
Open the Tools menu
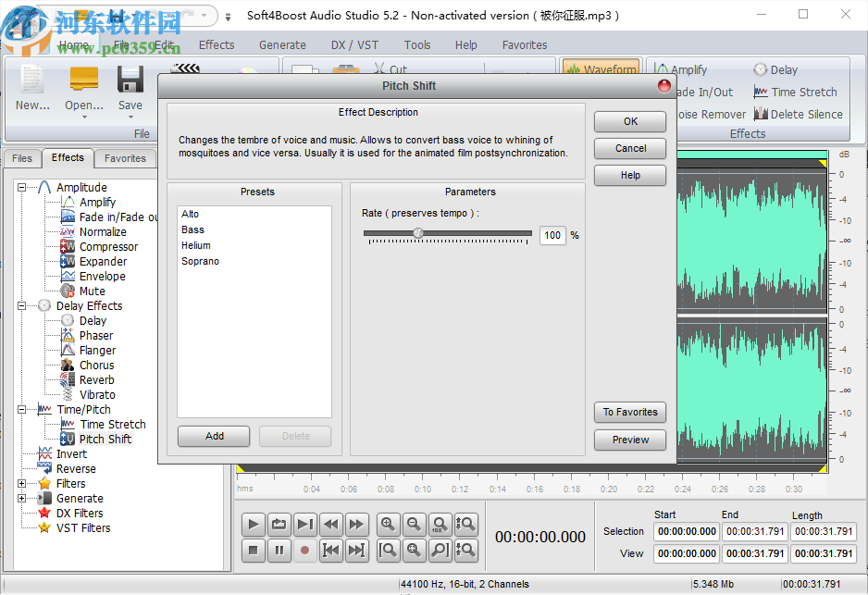417,44
